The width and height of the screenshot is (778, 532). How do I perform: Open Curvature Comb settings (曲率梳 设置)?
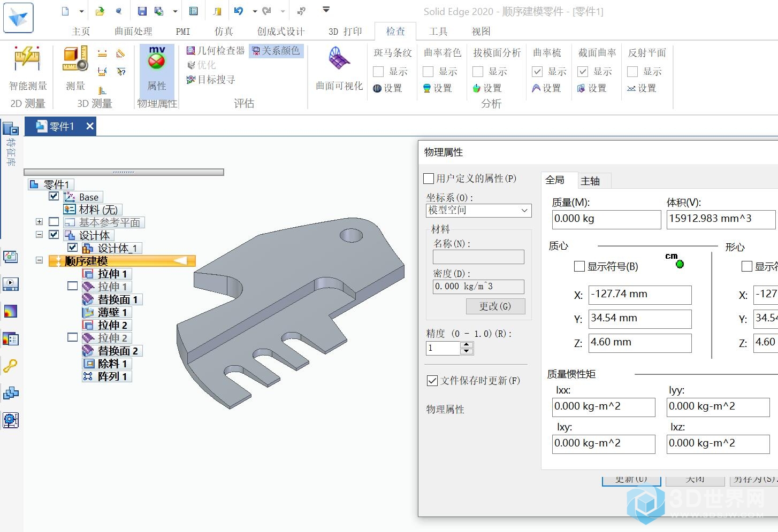click(546, 88)
